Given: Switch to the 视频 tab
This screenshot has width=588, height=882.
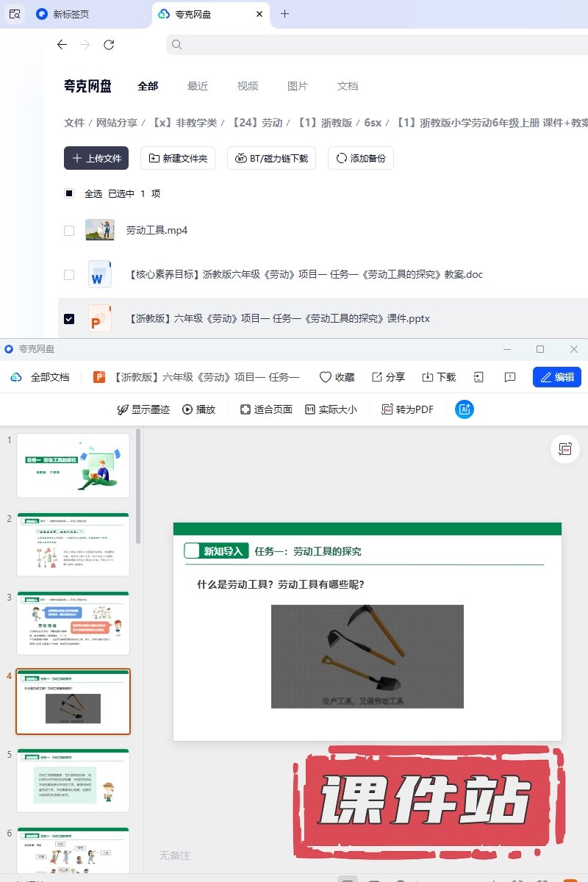Looking at the screenshot, I should pos(248,86).
